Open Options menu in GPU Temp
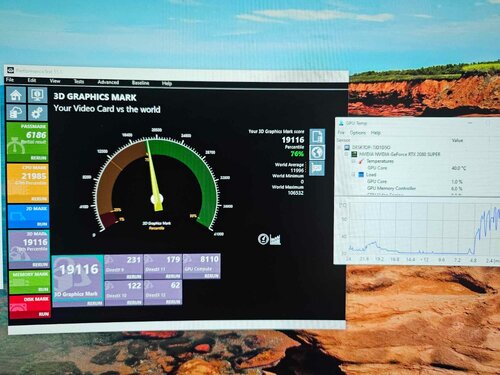This screenshot has width=500, height=375. tap(358, 133)
